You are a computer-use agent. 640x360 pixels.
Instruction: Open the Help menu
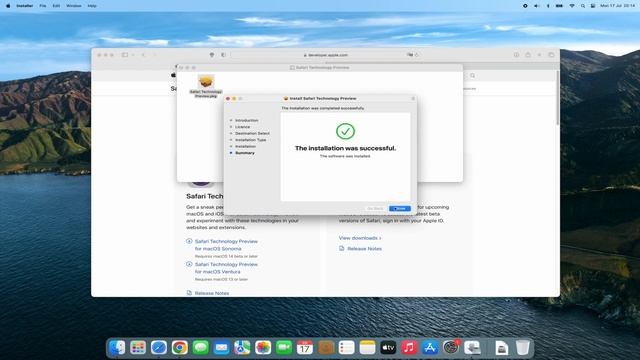coord(92,6)
